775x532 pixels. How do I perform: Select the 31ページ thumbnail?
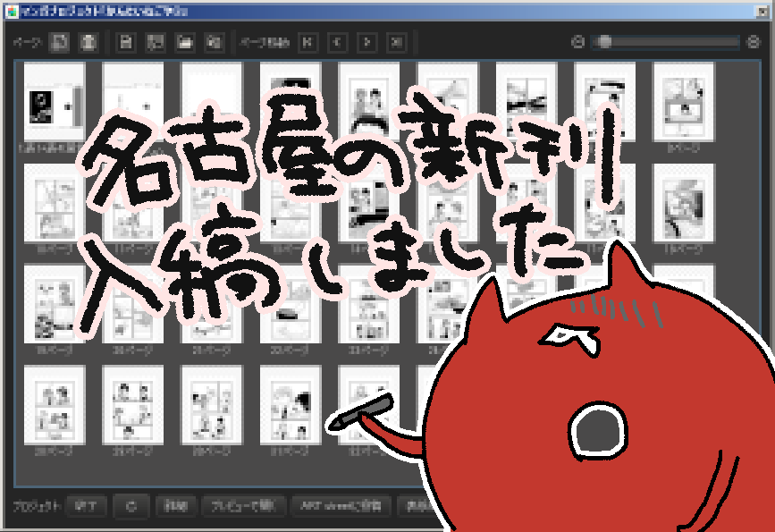click(x=291, y=405)
